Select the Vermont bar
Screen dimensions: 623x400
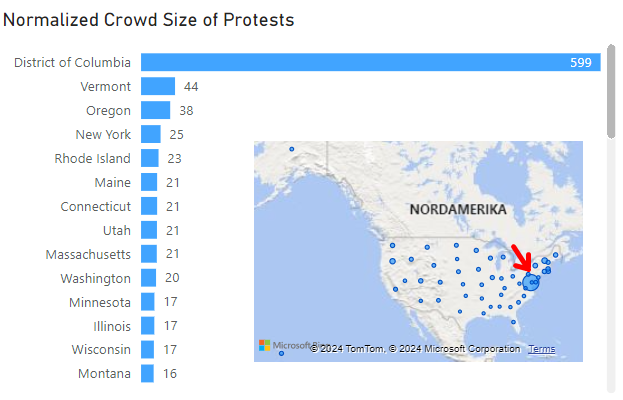coord(158,87)
